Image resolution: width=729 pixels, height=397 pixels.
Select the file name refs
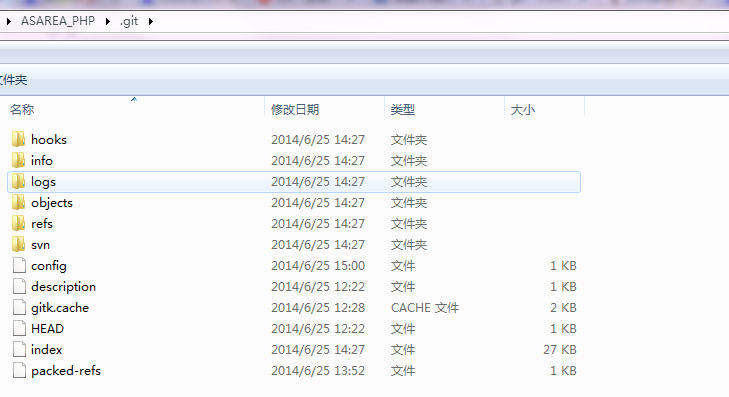(42, 224)
